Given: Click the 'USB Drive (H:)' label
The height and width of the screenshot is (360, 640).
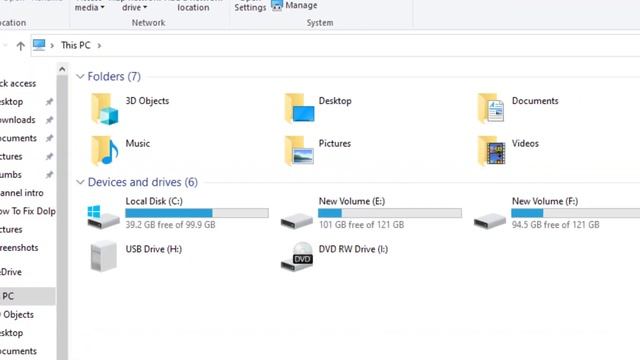Looking at the screenshot, I should (153, 249).
